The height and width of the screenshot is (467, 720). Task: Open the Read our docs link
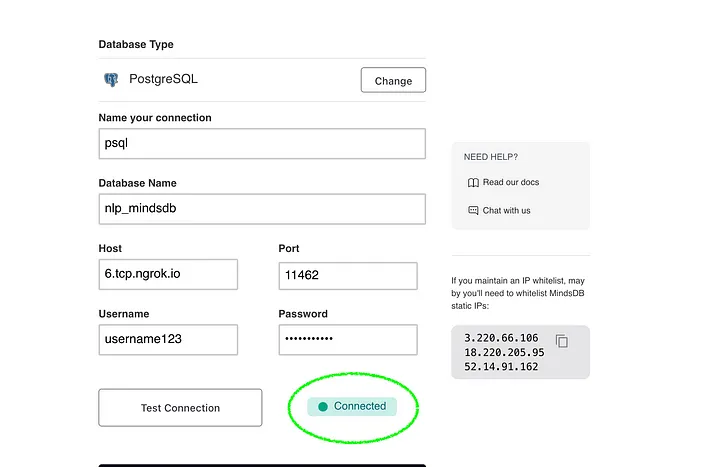(x=511, y=183)
